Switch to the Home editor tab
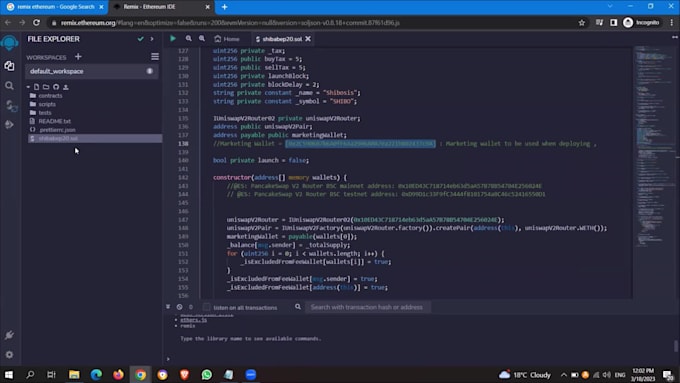680x383 pixels. (227, 39)
